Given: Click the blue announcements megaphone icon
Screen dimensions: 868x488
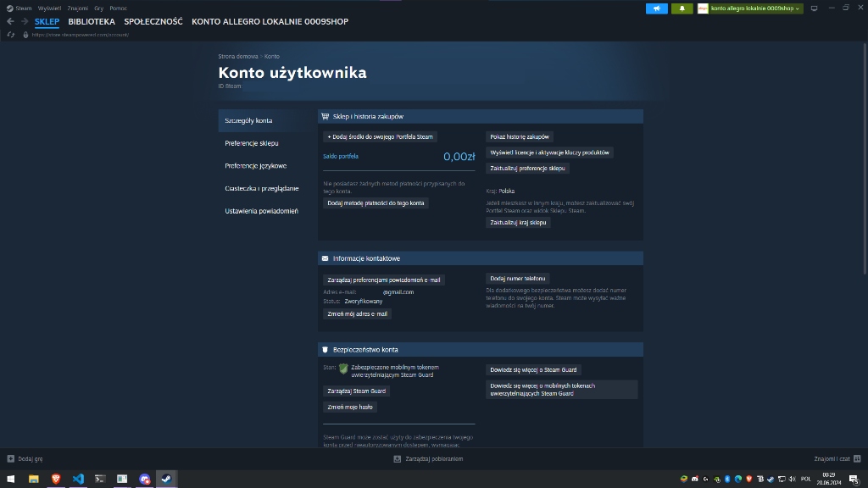Looking at the screenshot, I should coord(656,8).
